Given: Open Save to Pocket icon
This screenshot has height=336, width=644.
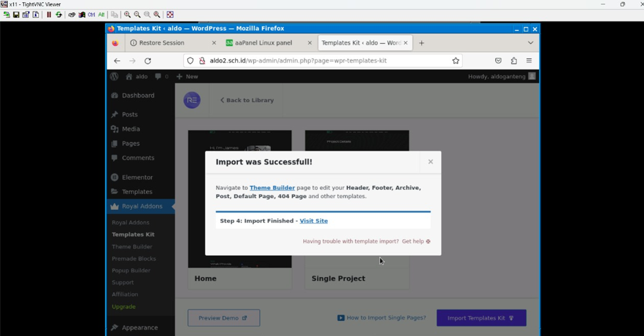Looking at the screenshot, I should pos(498,61).
